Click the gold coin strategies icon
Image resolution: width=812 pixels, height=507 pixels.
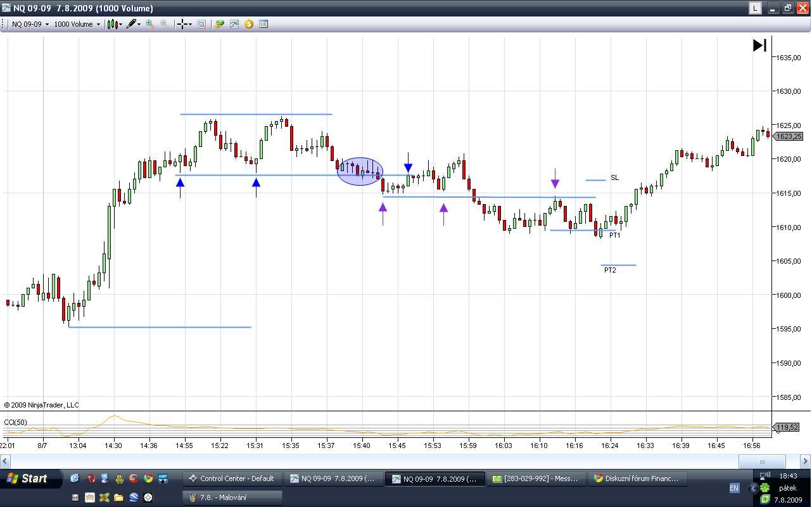(249, 24)
